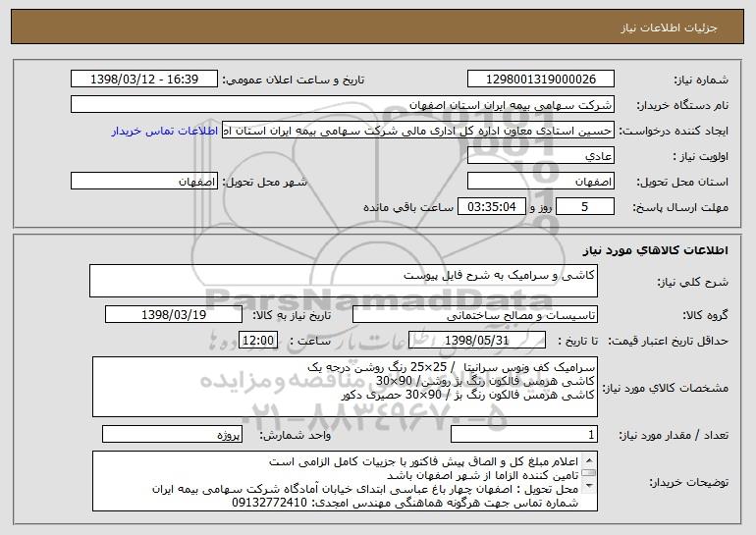
Task: Click the remaining days field showing 5
Action: 585,207
